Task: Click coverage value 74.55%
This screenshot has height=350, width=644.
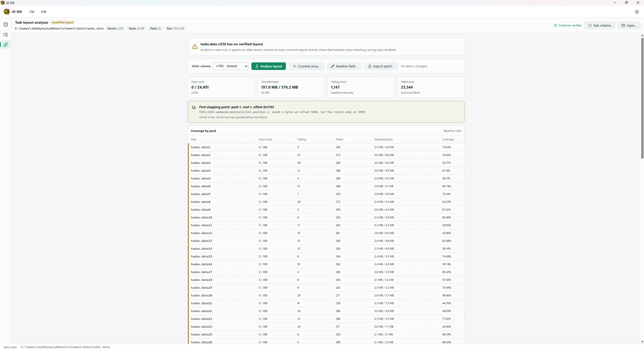Action: (446, 147)
